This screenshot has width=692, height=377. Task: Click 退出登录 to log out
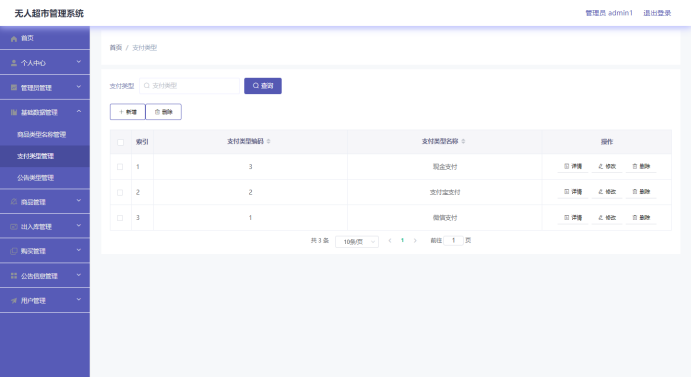[x=657, y=13]
